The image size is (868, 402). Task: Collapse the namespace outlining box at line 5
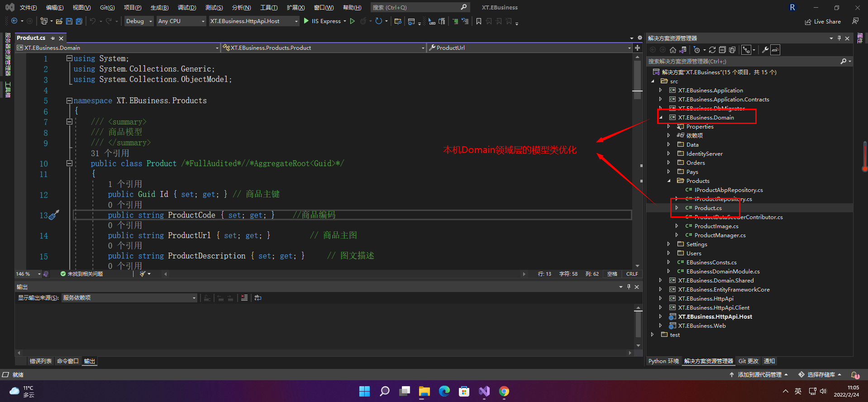point(69,100)
